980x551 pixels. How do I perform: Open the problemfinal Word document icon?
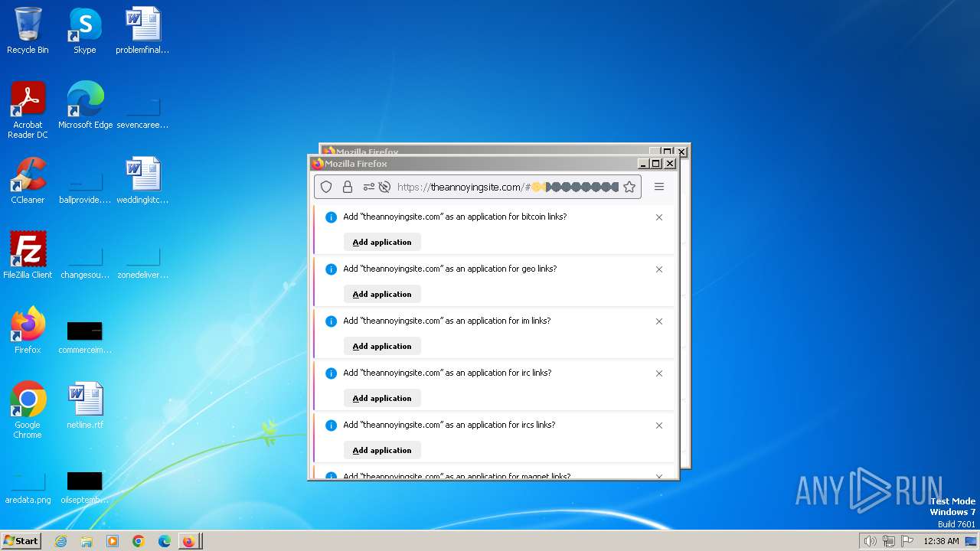point(142,31)
